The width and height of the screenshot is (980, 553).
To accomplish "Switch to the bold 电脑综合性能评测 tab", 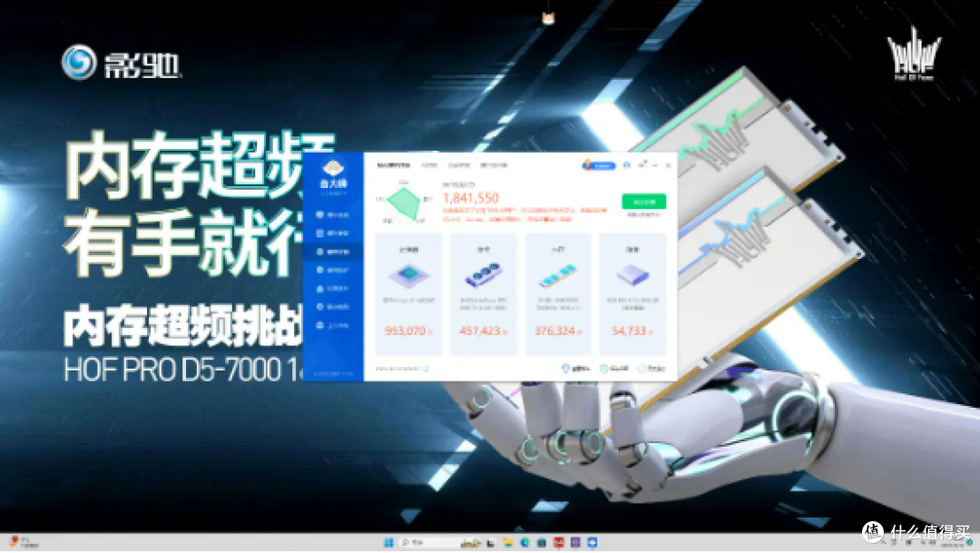I will (x=394, y=165).
